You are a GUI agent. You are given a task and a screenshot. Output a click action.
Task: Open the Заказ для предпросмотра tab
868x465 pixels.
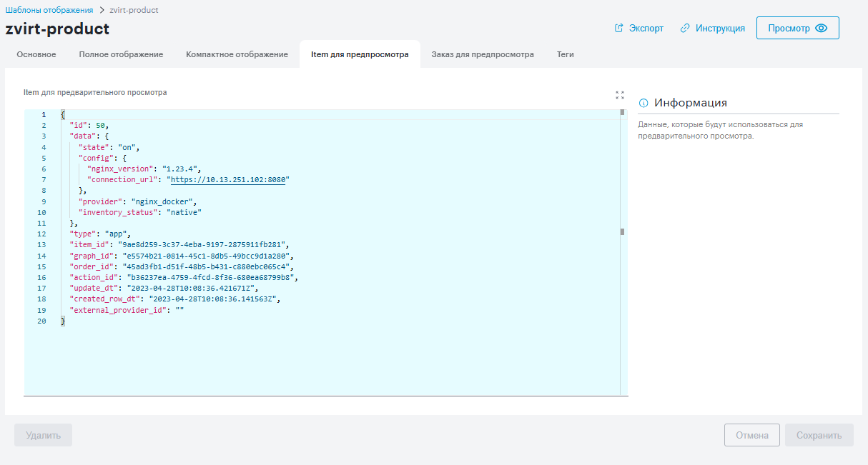click(483, 54)
